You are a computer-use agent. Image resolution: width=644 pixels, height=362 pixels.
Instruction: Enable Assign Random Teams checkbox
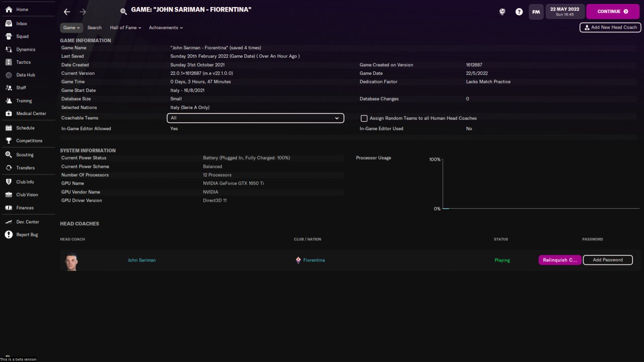pyautogui.click(x=364, y=118)
